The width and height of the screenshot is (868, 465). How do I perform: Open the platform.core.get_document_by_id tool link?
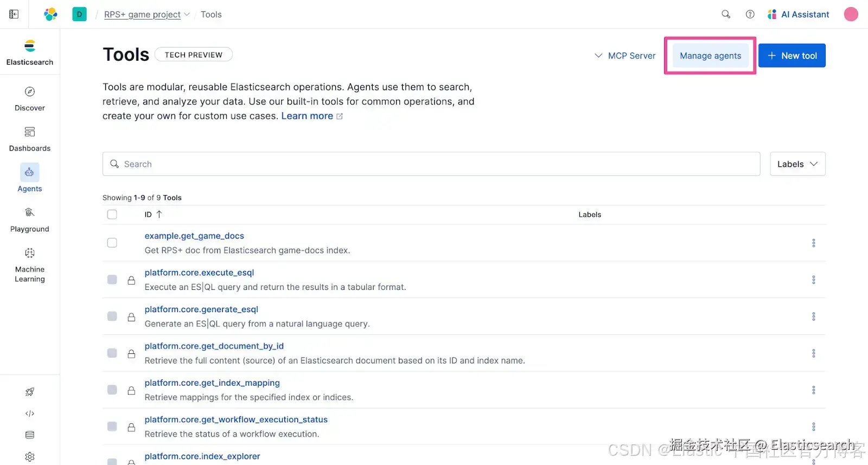point(214,346)
